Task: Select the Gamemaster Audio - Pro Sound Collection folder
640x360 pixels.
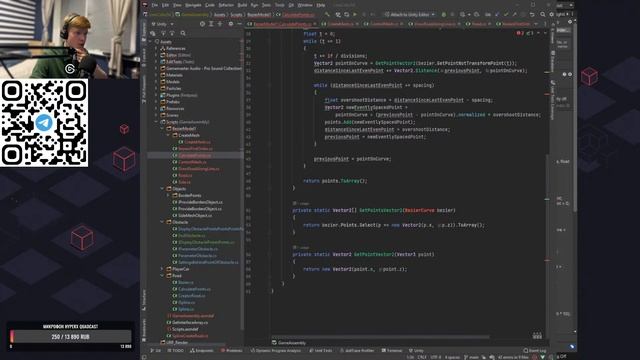Action: coord(200,69)
